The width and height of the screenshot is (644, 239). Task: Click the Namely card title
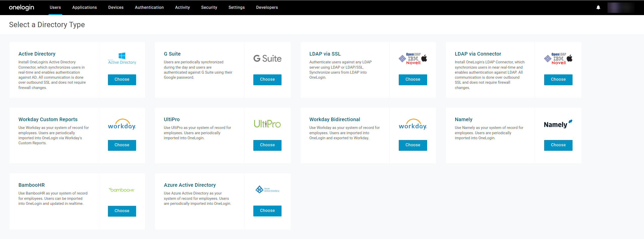tap(464, 119)
